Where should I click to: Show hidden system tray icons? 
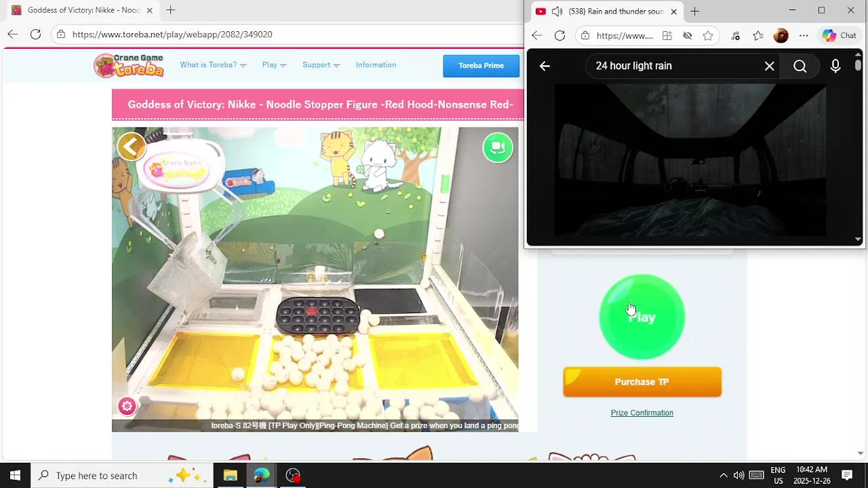click(723, 475)
